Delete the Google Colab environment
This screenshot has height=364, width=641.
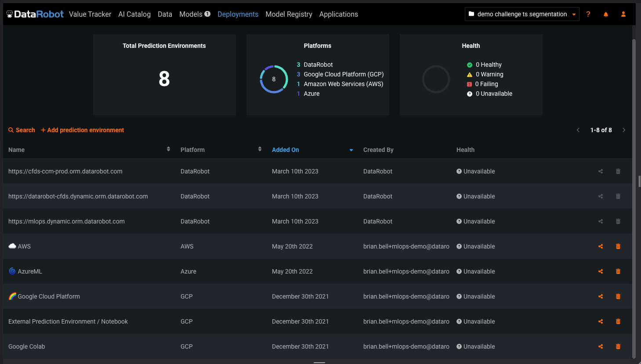coord(618,346)
